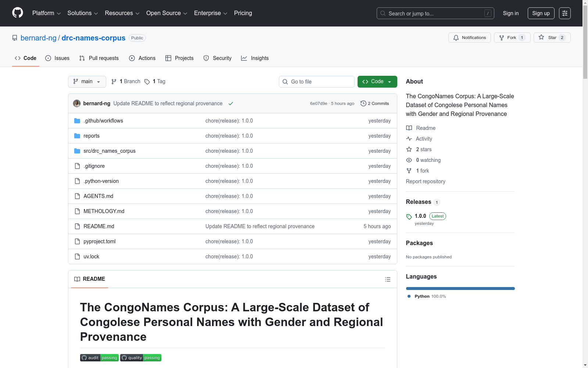588x368 pixels.
Task: Open the reports folder
Action: point(92,136)
